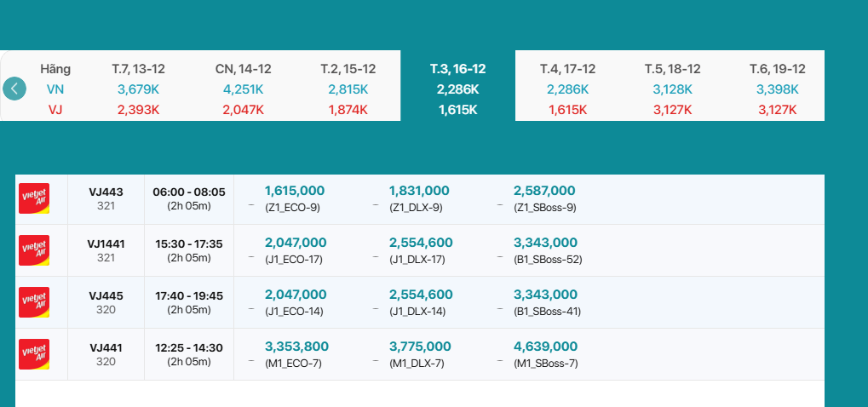Select the highlighted T.3, 16-12 date tab
Screen dimensions: 868x407
point(457,88)
